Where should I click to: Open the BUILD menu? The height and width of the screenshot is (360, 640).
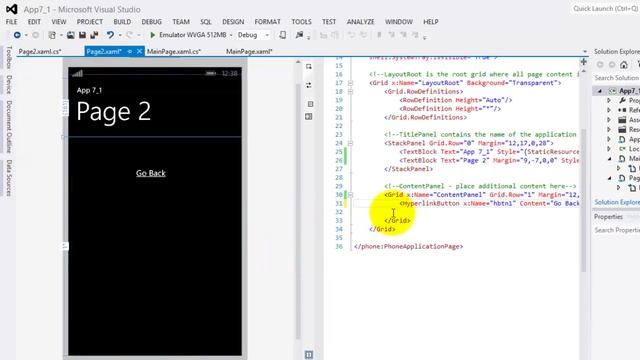point(122,22)
